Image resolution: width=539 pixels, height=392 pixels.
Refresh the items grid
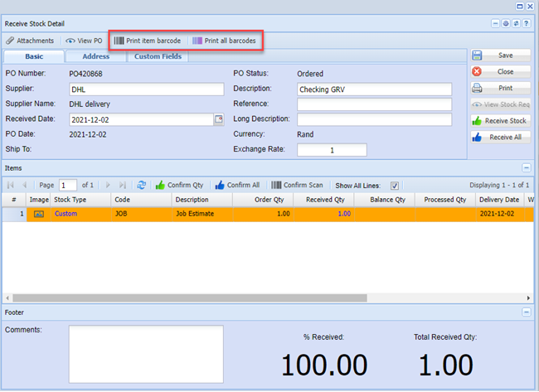pos(142,185)
